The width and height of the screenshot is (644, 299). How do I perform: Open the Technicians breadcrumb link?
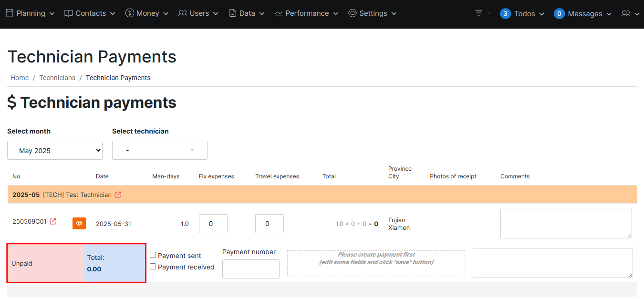coord(57,78)
